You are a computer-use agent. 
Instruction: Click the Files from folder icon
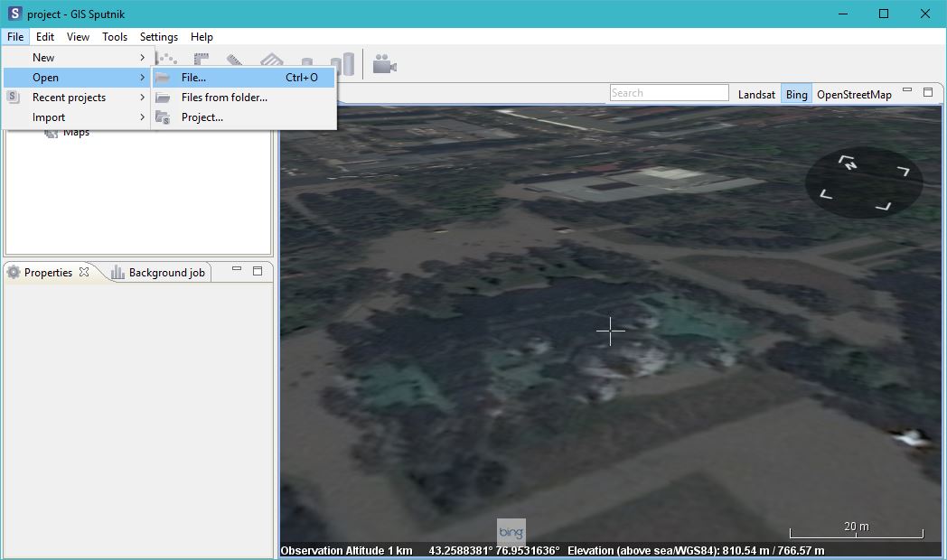[163, 98]
